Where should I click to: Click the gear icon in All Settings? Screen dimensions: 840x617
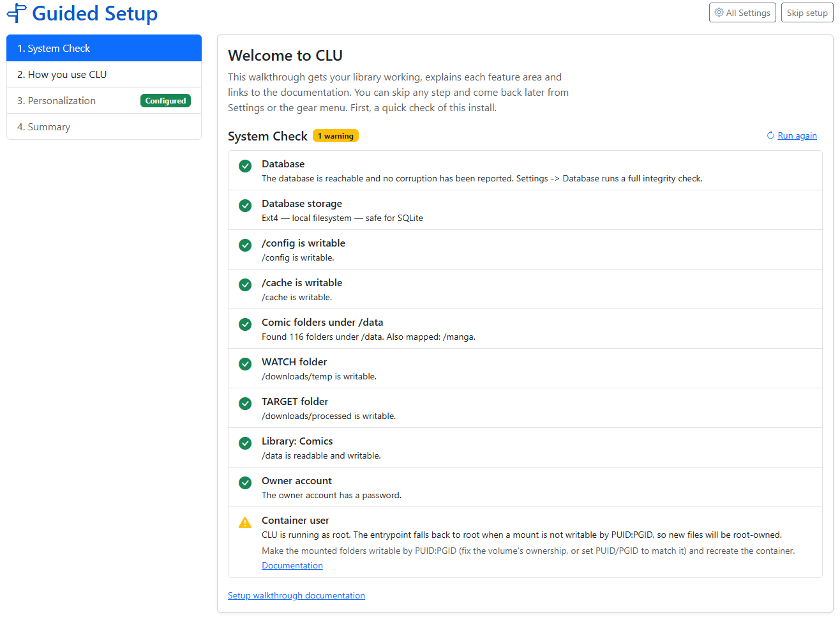[719, 12]
